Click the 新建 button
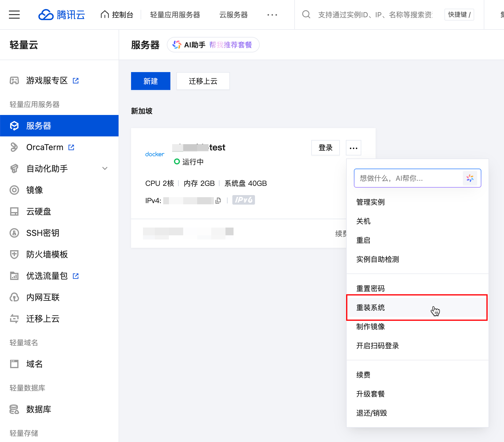 (150, 81)
